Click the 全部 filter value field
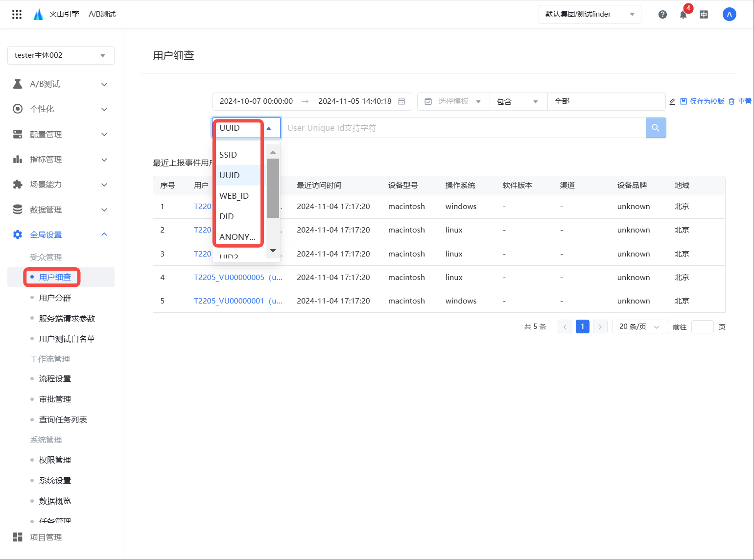 pos(606,101)
